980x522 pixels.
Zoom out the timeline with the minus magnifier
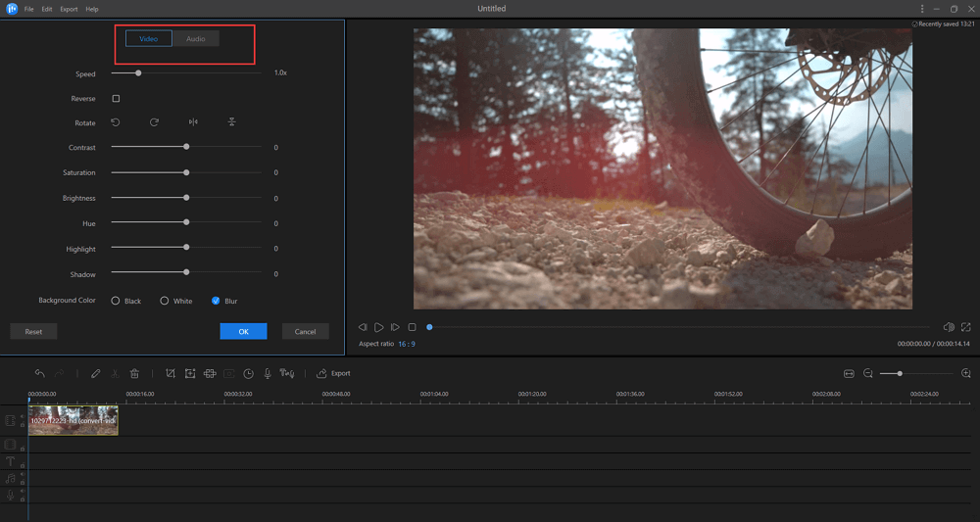[868, 373]
